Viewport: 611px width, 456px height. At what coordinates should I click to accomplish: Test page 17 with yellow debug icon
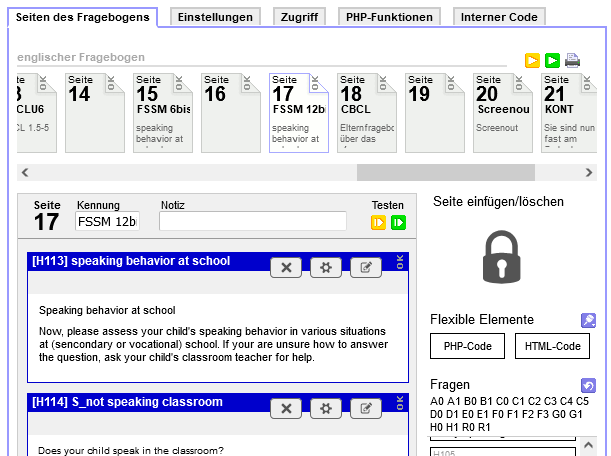click(x=378, y=223)
